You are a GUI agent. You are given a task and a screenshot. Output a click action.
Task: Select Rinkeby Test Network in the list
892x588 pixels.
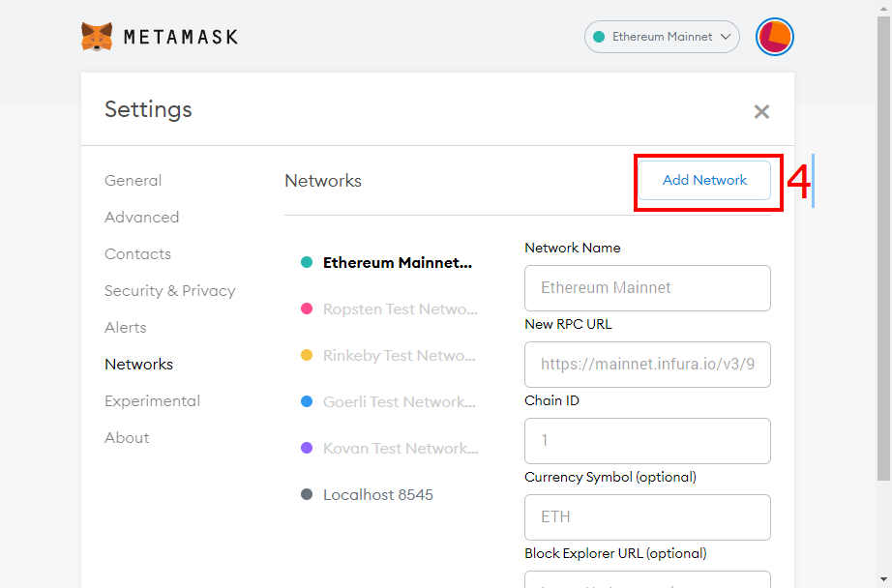389,356
